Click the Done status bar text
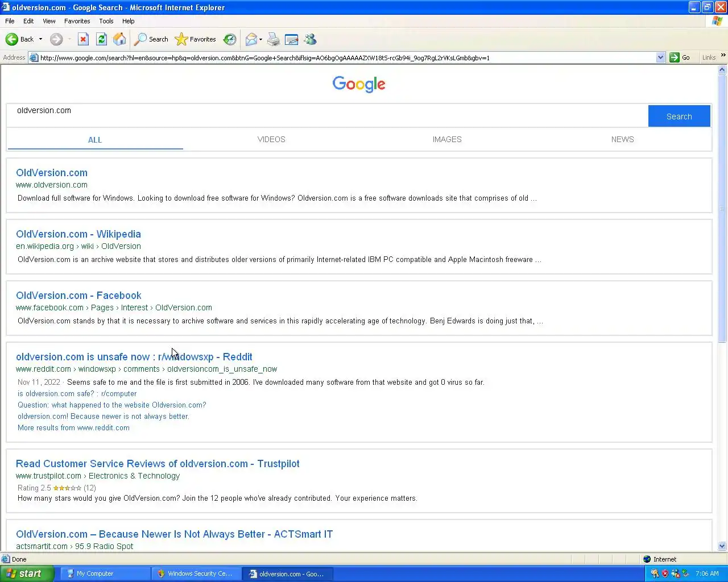 19,559
